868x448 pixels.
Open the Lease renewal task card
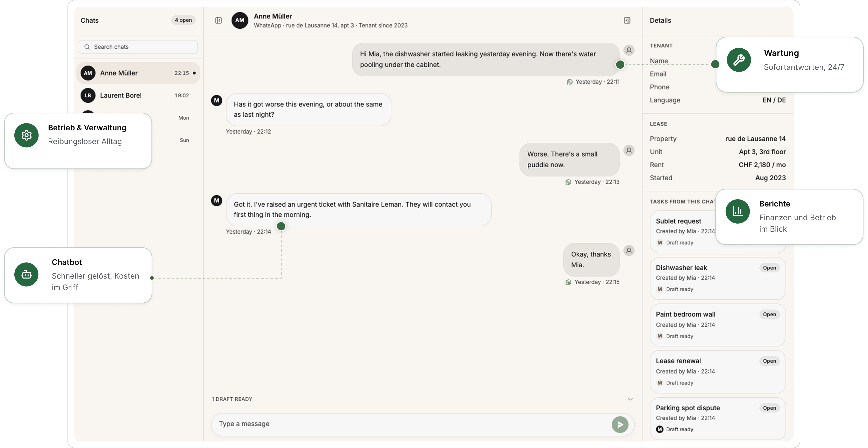click(718, 371)
